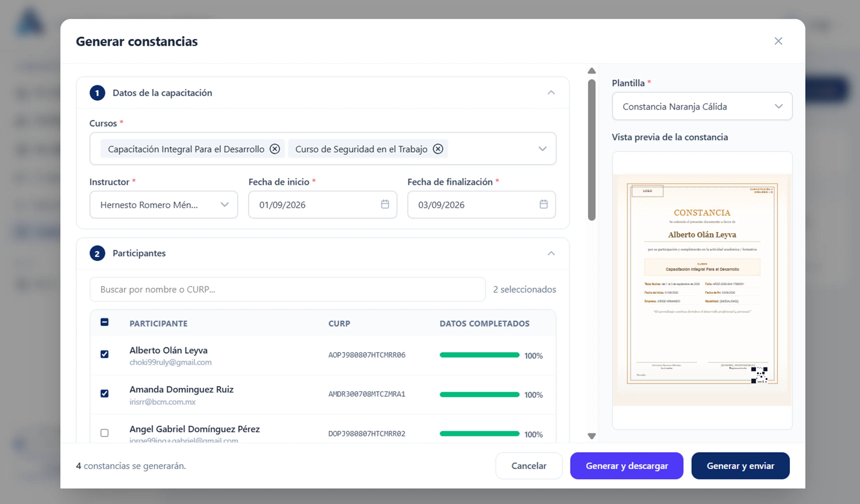
Task: Click CURP AOPJ980807HTCMRR06
Action: pyautogui.click(x=367, y=355)
